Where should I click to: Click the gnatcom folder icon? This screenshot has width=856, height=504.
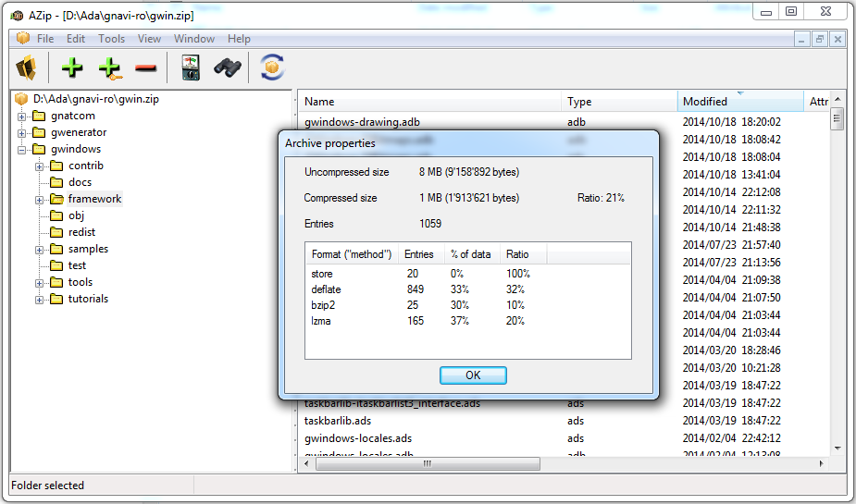[39, 116]
